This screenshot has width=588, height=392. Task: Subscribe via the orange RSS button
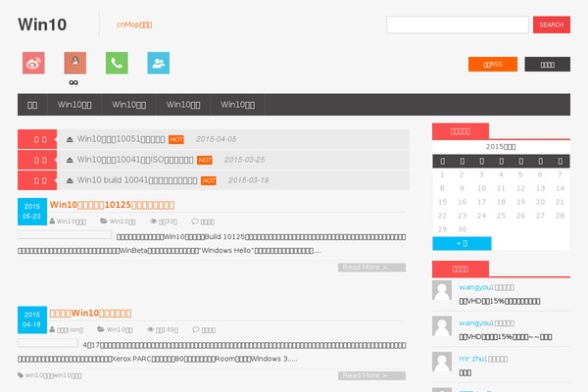[493, 64]
